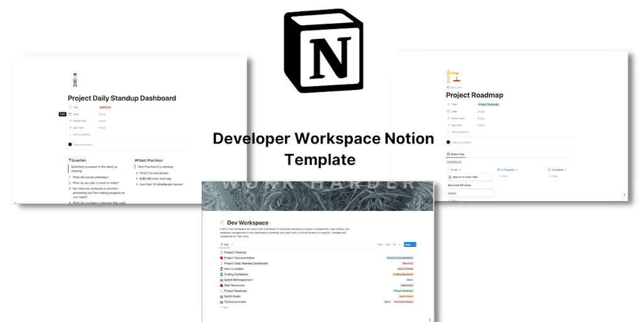This screenshot has width=644, height=322.
Task: Click the Dev Workspace page icon beside its title
Action: pyautogui.click(x=222, y=223)
